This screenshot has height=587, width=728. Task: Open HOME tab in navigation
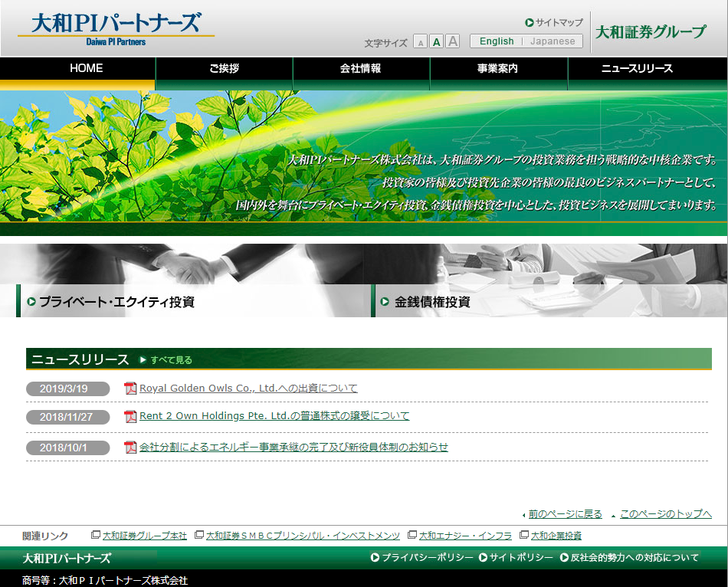point(77,74)
